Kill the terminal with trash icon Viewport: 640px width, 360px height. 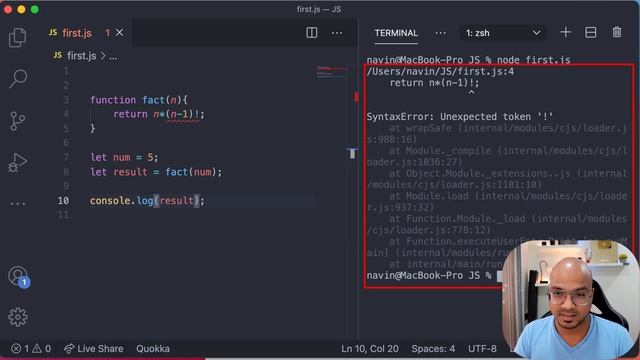[x=617, y=32]
